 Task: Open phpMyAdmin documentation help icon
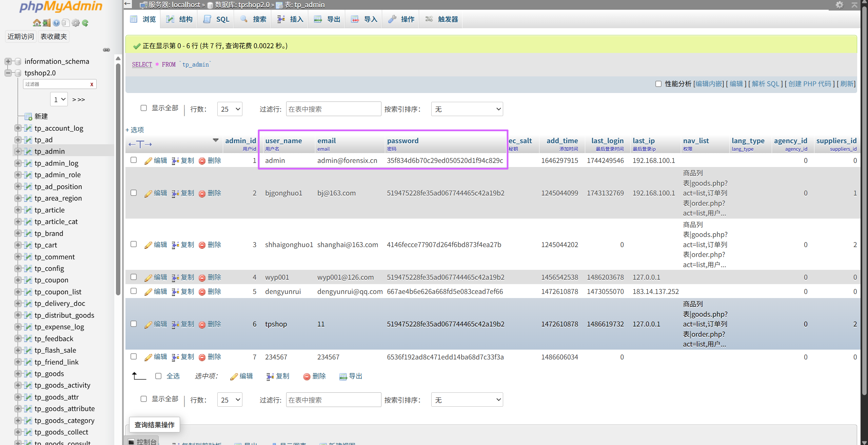click(x=56, y=23)
